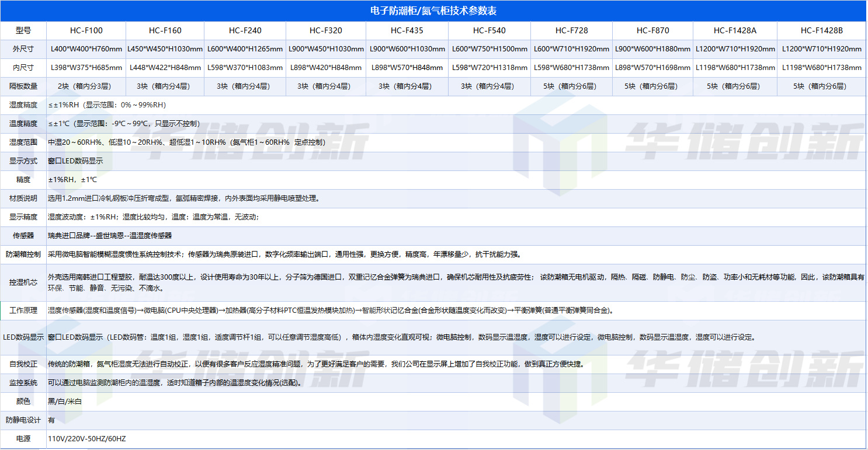Viewport: 868px width, 450px height.
Task: Click the table title 电子防潮柜/氮气柜技术参数表
Action: (433, 11)
